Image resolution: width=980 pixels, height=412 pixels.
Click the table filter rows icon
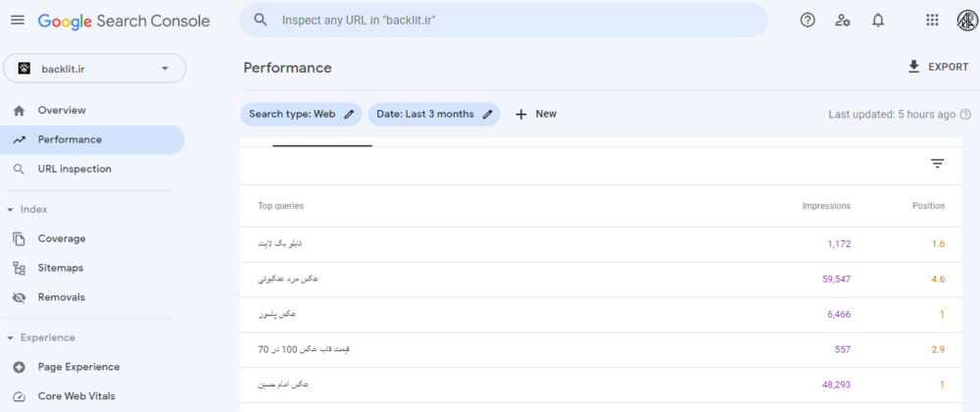(937, 164)
